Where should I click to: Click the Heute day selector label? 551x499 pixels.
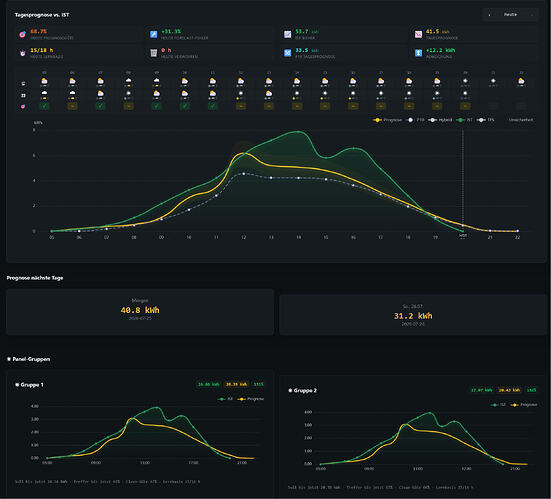pyautogui.click(x=510, y=15)
